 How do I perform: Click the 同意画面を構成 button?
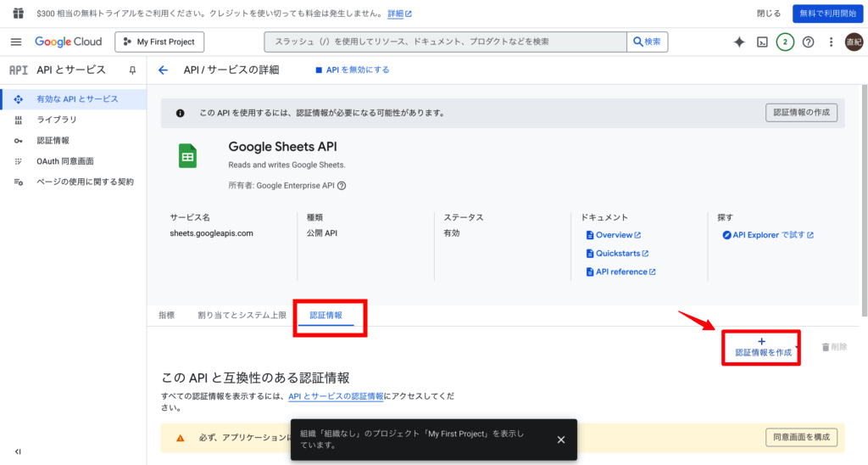[x=801, y=437]
